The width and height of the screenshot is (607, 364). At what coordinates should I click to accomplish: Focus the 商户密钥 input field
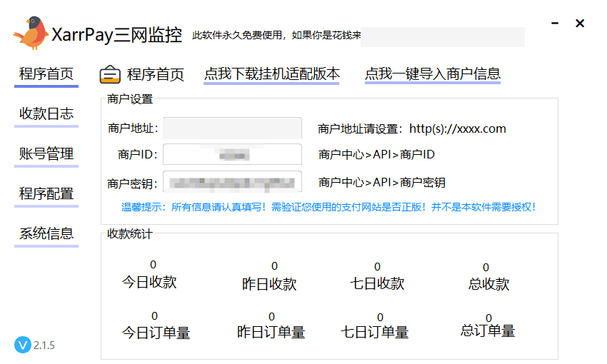232,182
